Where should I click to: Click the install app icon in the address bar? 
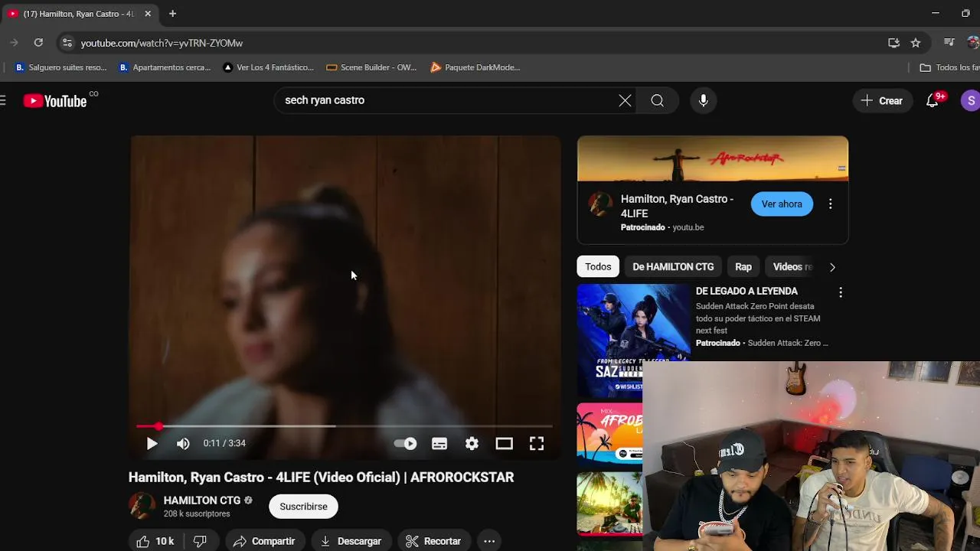click(x=893, y=43)
